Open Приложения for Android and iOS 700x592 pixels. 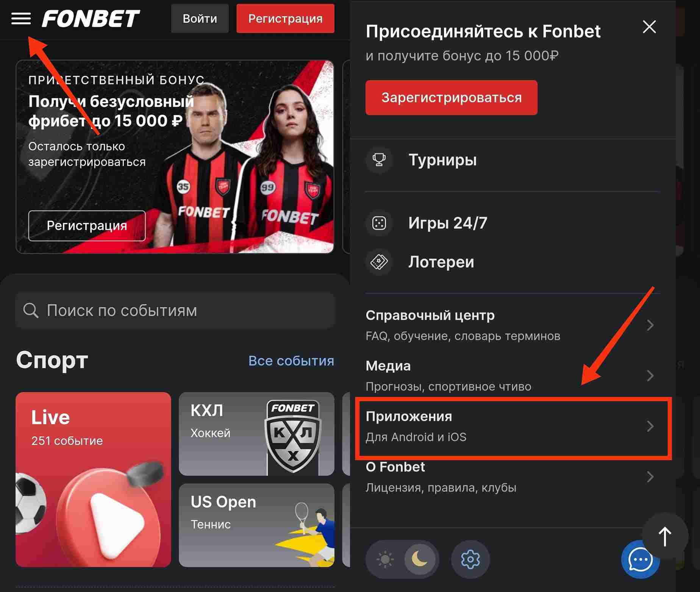[x=512, y=426]
